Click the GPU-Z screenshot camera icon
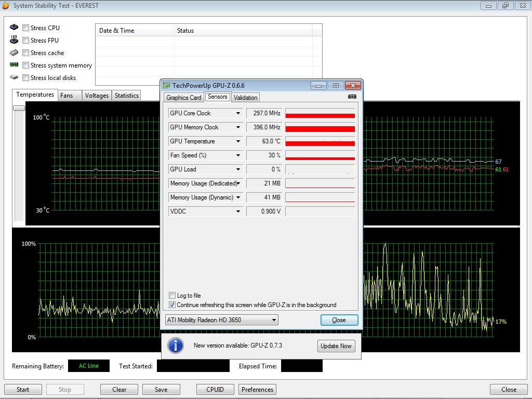This screenshot has height=399, width=532. (352, 97)
